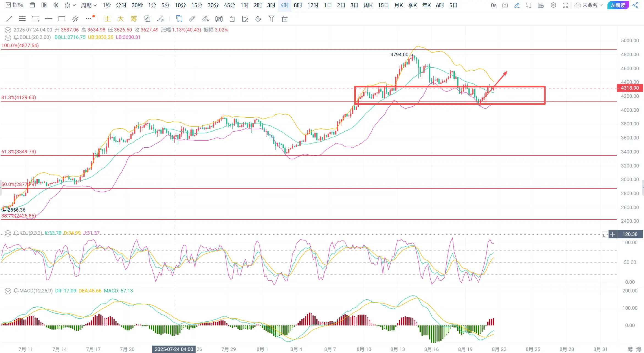Image resolution: width=644 pixels, height=353 pixels.
Task: Click the 筹 button at bottom right
Action: pos(630,349)
